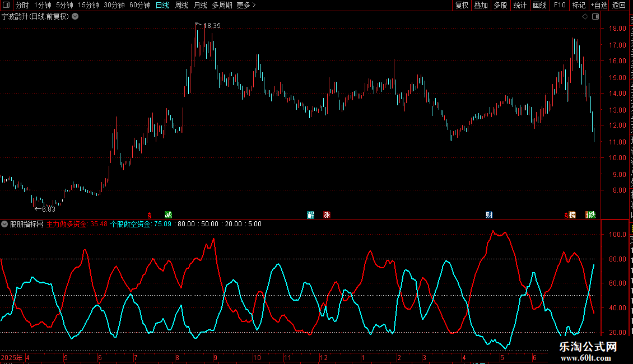
Task: Click the 6.83 low price label
Action: coord(48,209)
